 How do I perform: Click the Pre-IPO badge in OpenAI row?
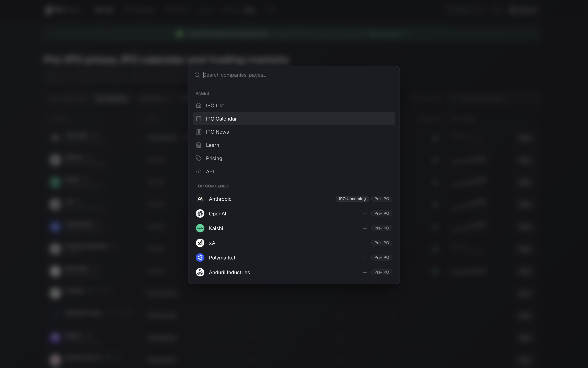click(x=382, y=213)
